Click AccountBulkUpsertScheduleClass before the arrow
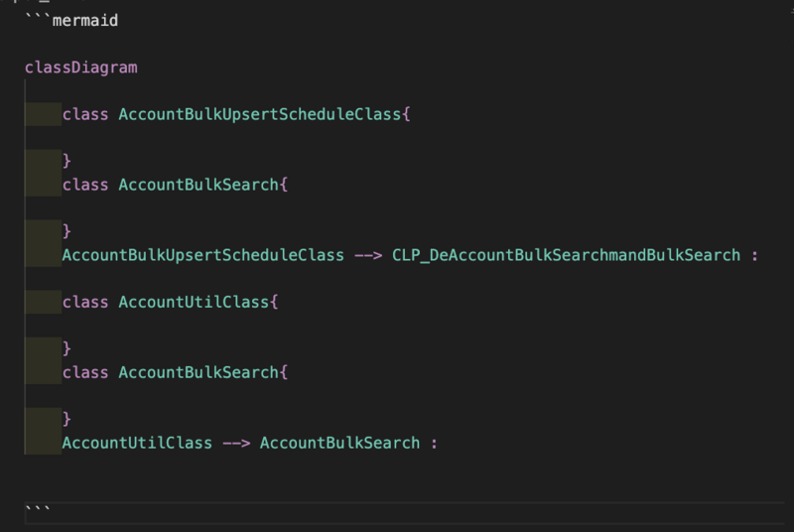Viewport: 794px width, 532px height. point(203,255)
